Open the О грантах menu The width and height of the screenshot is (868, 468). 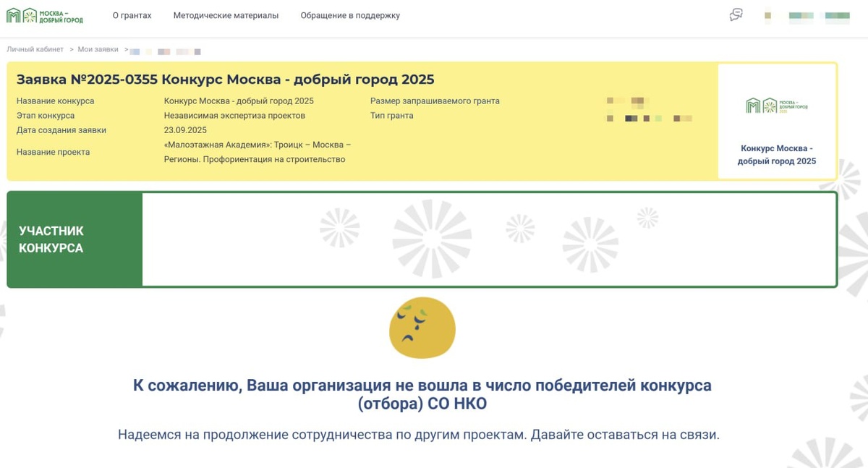(x=132, y=15)
